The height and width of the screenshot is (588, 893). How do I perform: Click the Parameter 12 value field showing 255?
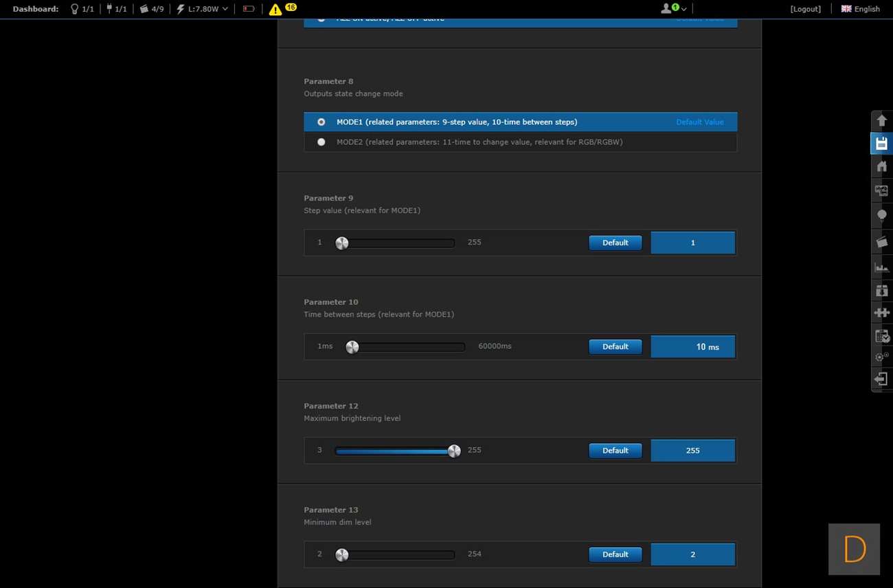coord(692,451)
